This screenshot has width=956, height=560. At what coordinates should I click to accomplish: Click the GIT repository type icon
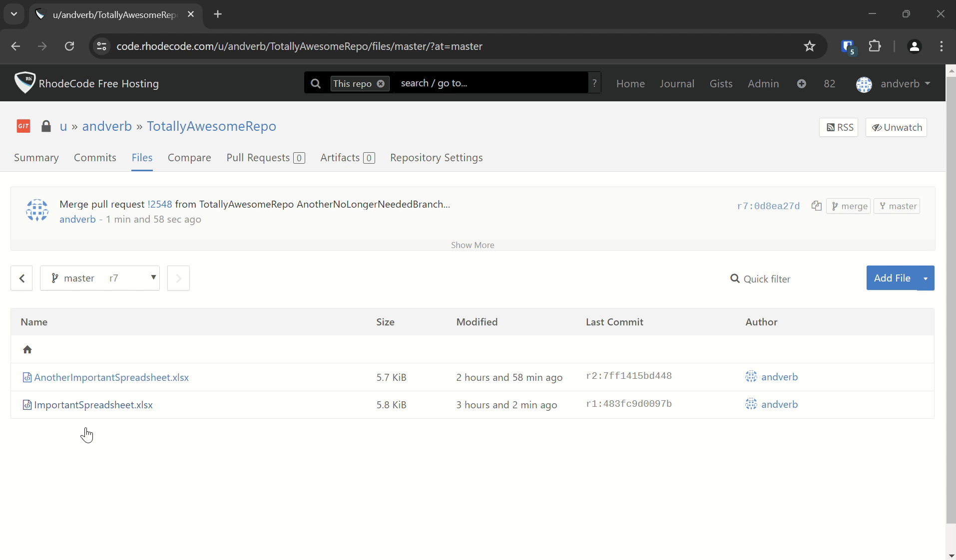pos(23,126)
